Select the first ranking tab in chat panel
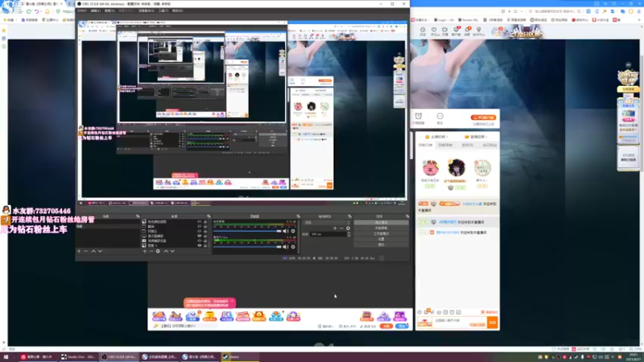644x362 pixels. pyautogui.click(x=426, y=145)
